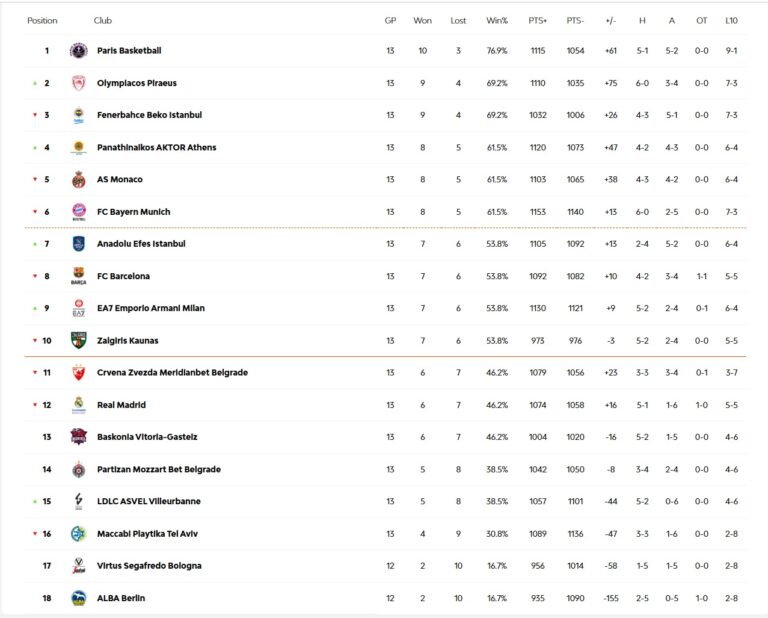Click the Paris Basketball club logo

(x=79, y=51)
